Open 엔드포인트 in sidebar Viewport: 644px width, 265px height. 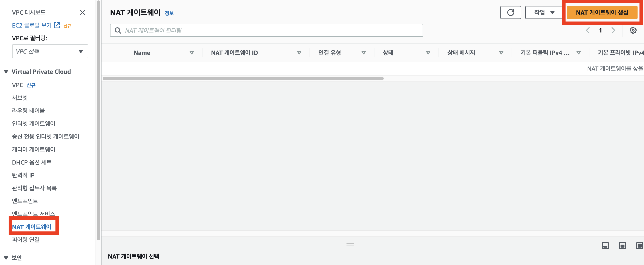[25, 201]
